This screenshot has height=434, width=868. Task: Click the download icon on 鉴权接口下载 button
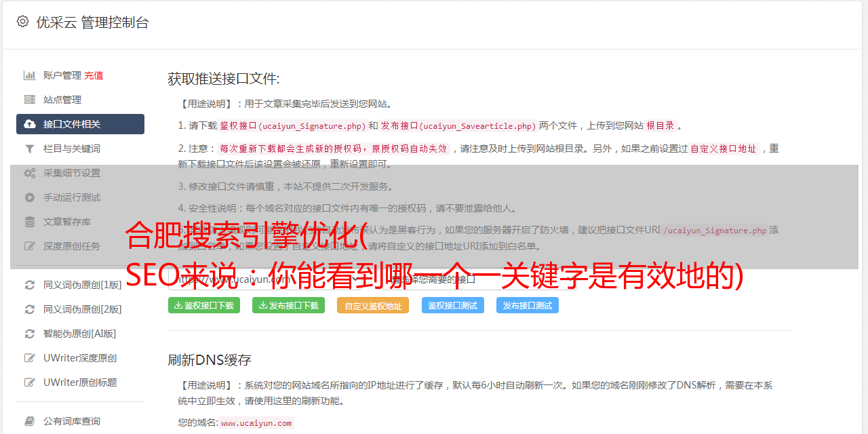pyautogui.click(x=178, y=305)
